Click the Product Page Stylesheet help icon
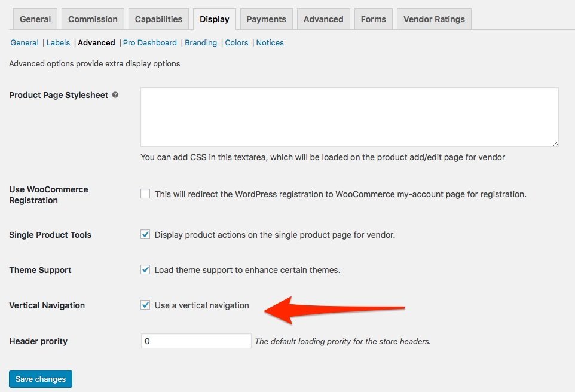Viewport: 575px width, 392px height. click(115, 95)
